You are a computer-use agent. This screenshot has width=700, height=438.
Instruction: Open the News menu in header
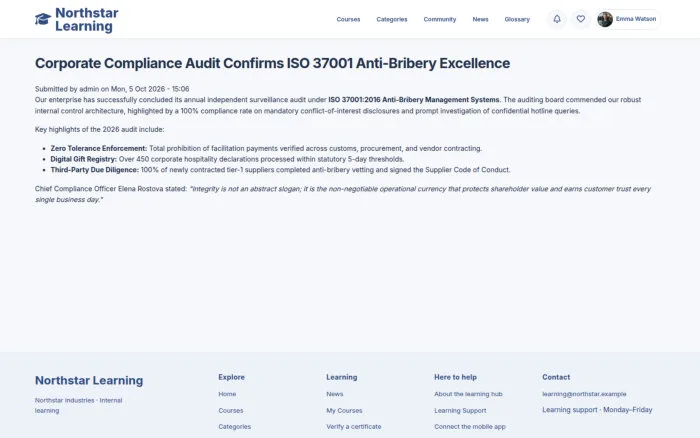480,19
